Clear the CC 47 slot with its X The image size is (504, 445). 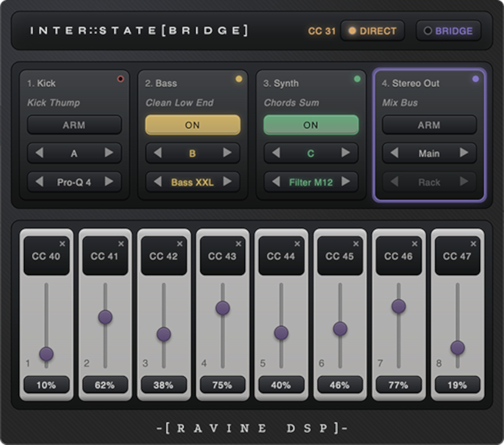473,244
